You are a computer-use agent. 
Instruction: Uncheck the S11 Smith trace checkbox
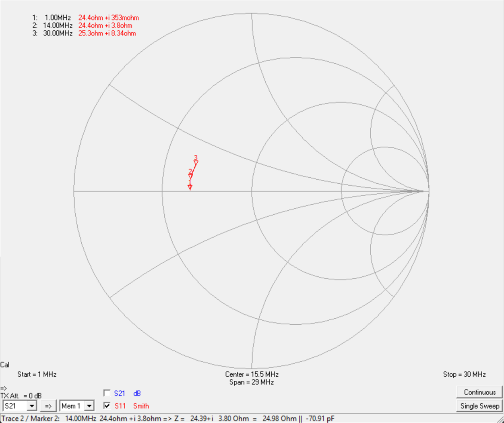click(x=107, y=406)
